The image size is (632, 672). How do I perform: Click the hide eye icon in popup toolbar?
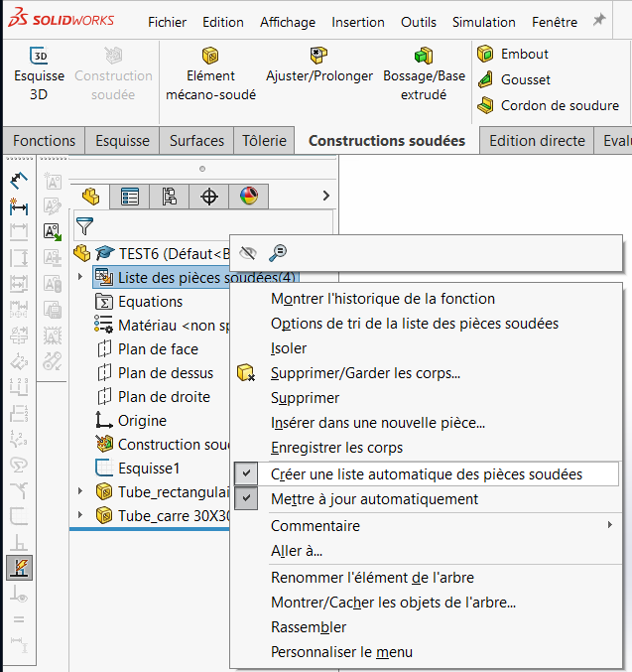pyautogui.click(x=248, y=253)
